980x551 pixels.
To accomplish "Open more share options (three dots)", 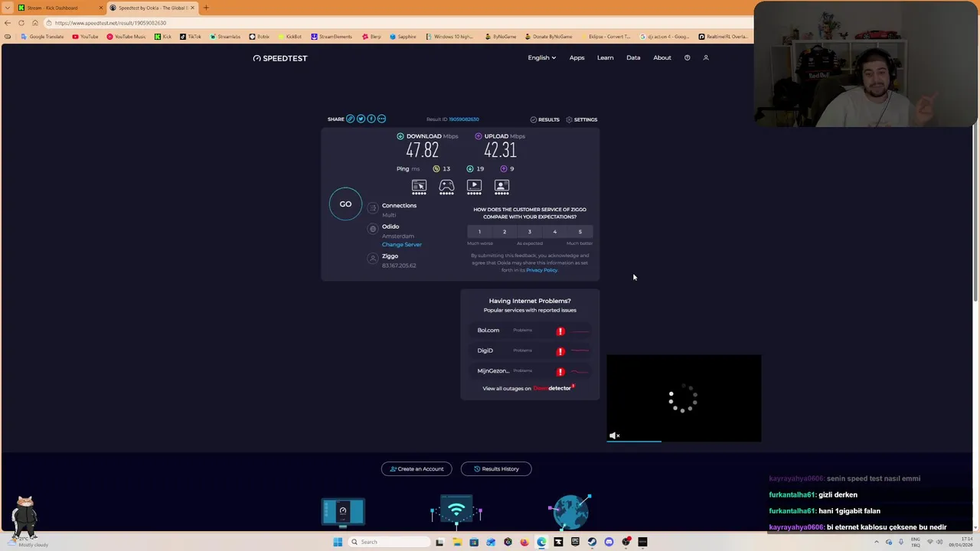I will pyautogui.click(x=381, y=119).
